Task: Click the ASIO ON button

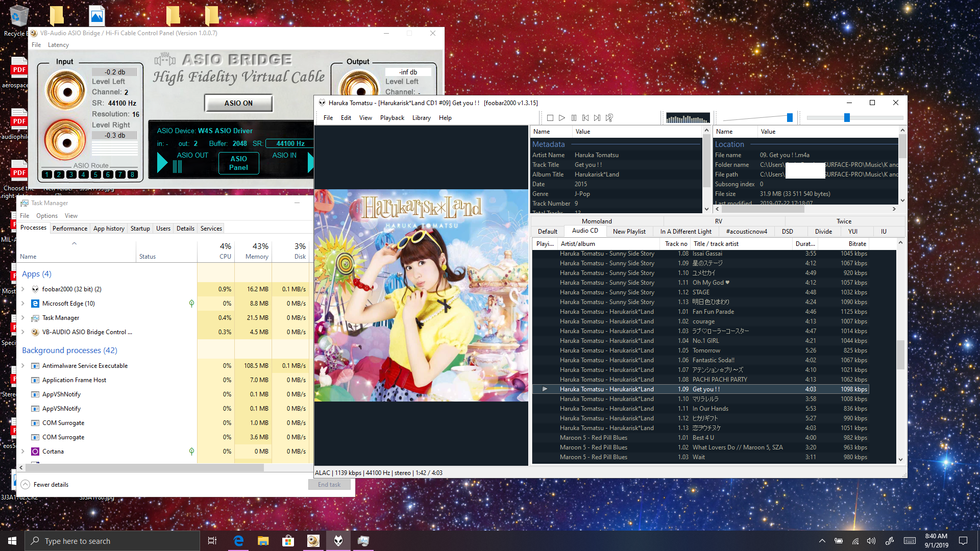Action: 238,103
